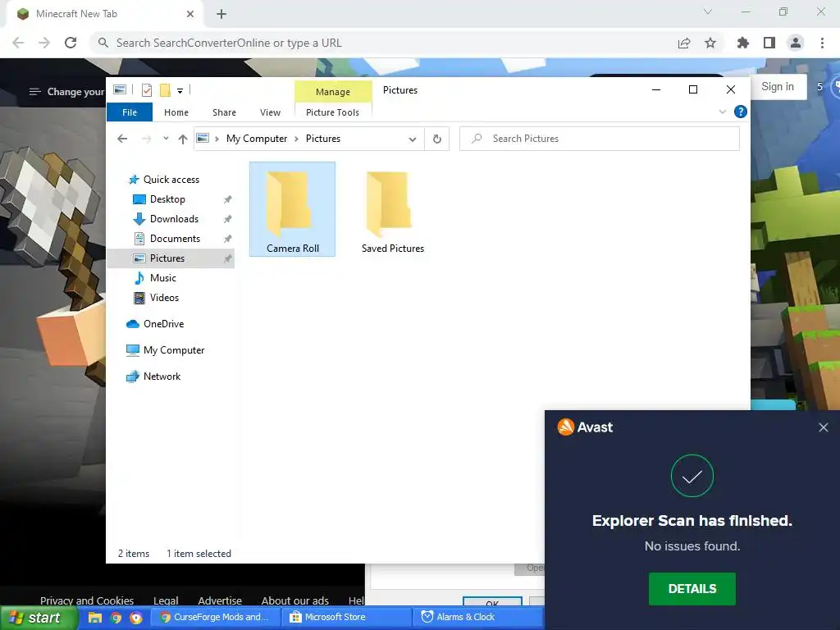840x630 pixels.
Task: Click the browser share page icon
Action: (684, 43)
